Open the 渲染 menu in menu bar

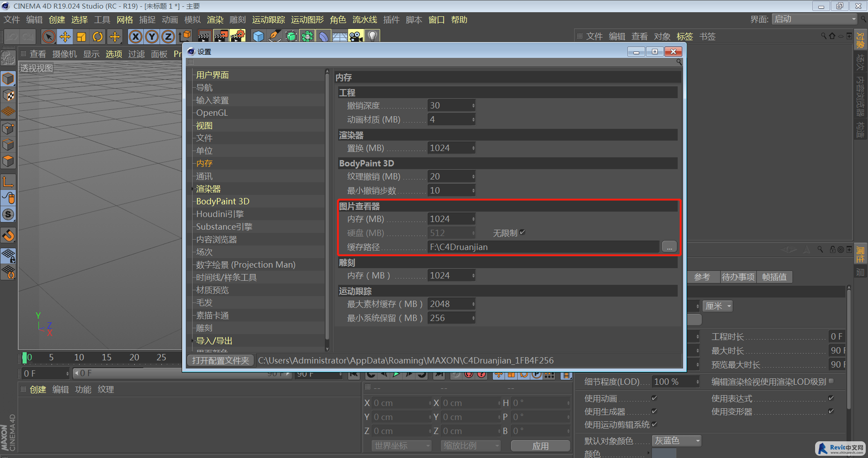[215, 20]
